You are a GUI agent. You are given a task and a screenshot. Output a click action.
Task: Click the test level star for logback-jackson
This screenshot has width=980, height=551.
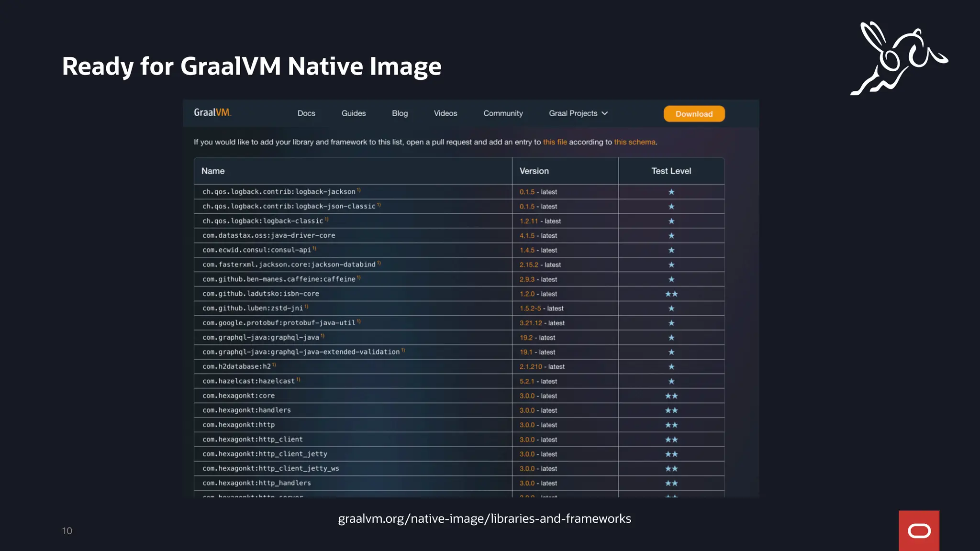click(x=671, y=192)
